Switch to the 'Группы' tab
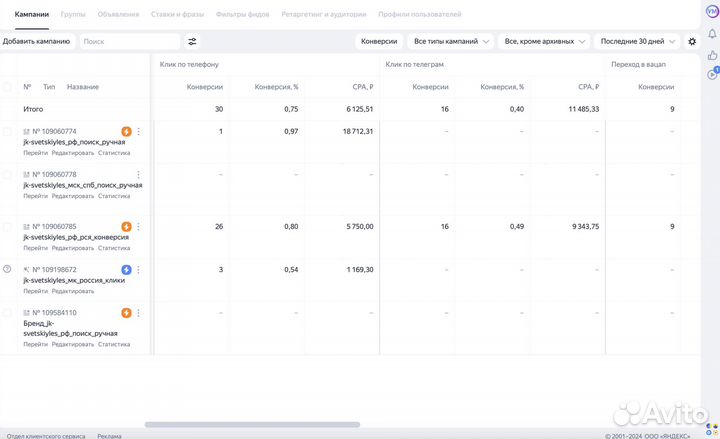 (73, 15)
